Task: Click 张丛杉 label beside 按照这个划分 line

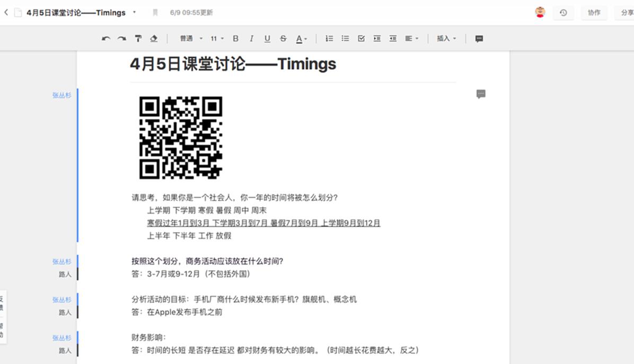Action: [x=61, y=262]
